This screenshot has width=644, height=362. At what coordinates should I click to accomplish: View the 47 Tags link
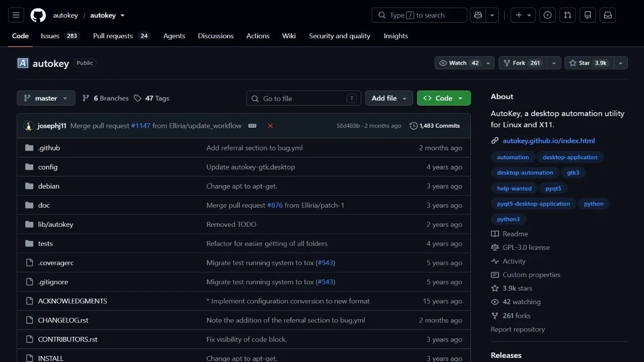click(151, 98)
